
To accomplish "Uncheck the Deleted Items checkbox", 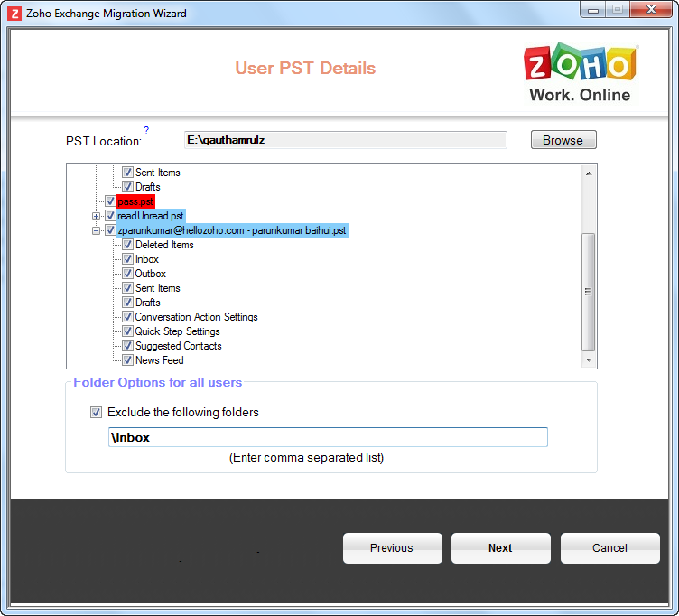I will pos(127,244).
